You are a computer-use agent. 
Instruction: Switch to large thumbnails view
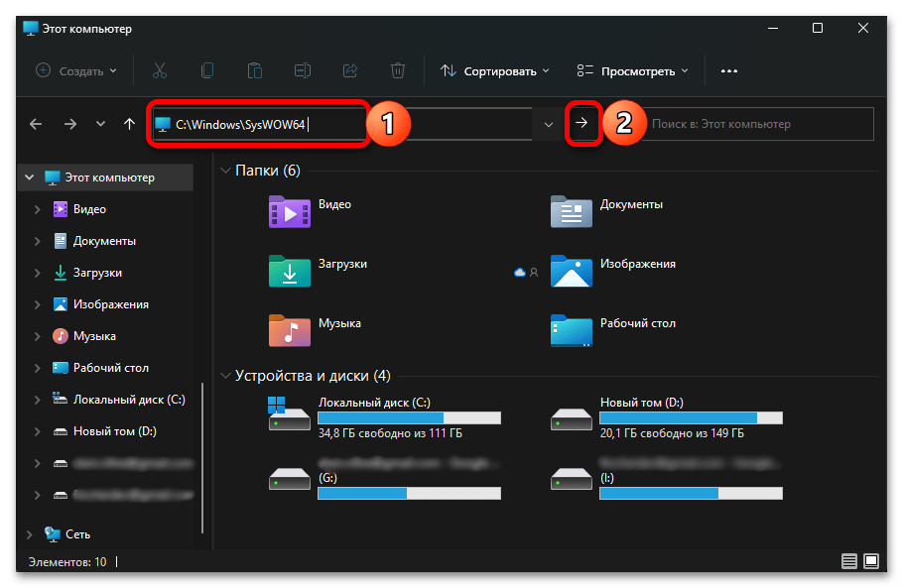pyautogui.click(x=871, y=561)
